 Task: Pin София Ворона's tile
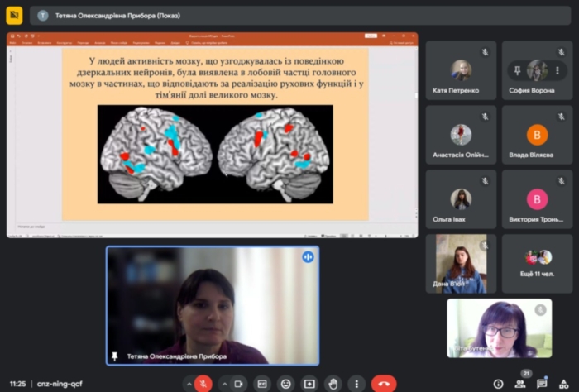519,70
